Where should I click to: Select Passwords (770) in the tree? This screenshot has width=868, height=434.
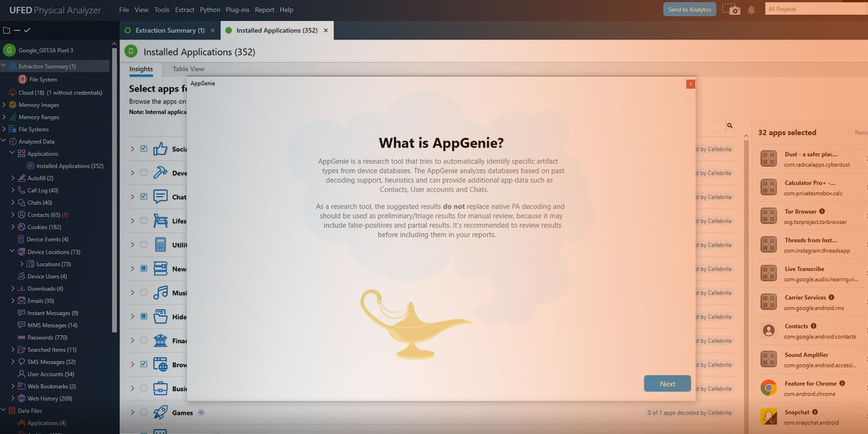coord(47,337)
